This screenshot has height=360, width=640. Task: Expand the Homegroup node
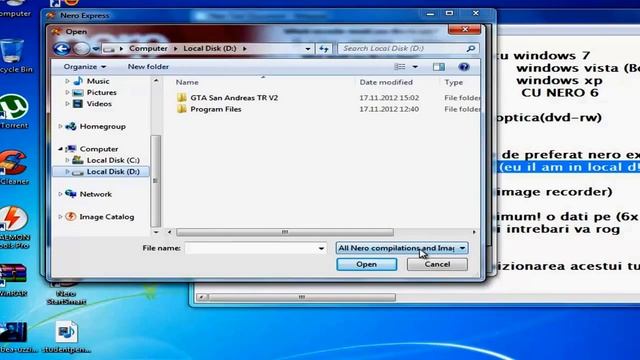pyautogui.click(x=60, y=127)
